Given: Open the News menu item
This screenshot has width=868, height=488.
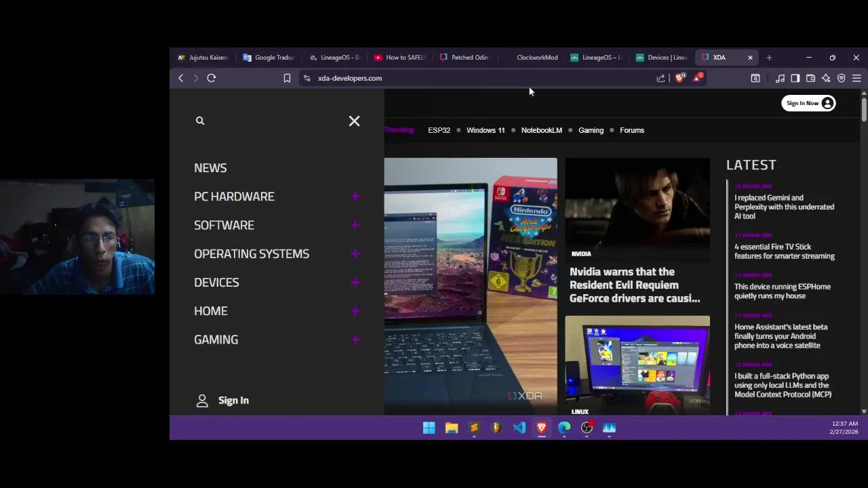Looking at the screenshot, I should 210,168.
